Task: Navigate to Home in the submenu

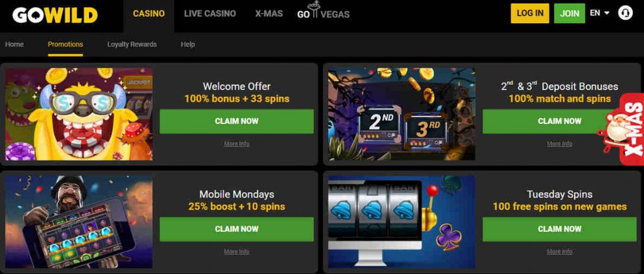Action: coord(14,45)
